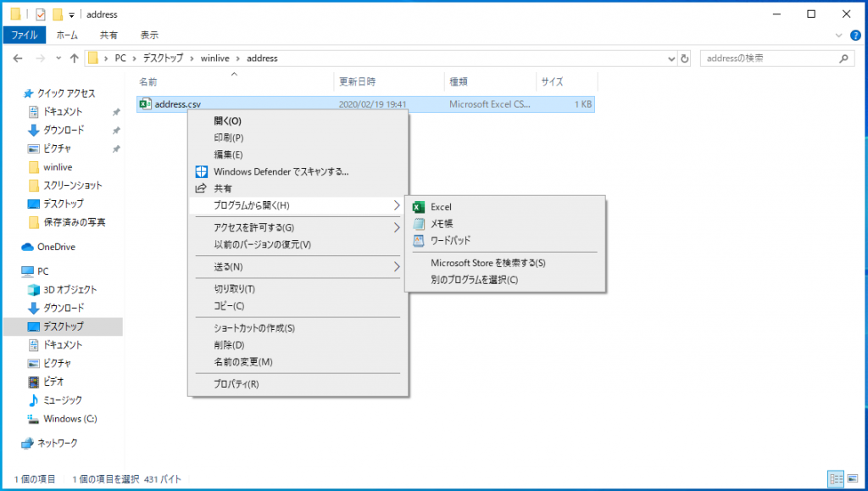This screenshot has width=868, height=491.
Task: Select Windows (C:) drive in sidebar
Action: tap(70, 419)
